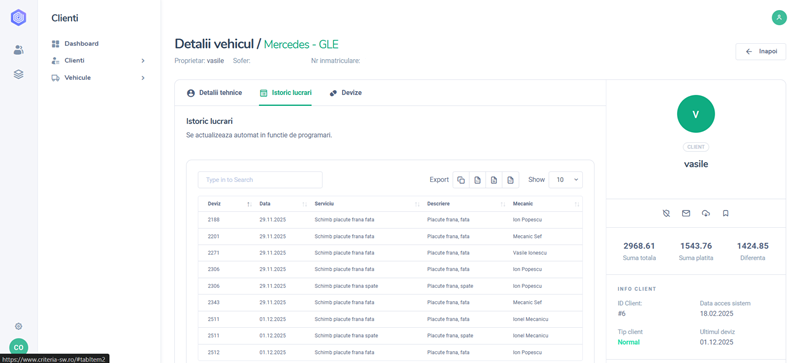
Task: Export the table as PDF file
Action: (x=510, y=180)
